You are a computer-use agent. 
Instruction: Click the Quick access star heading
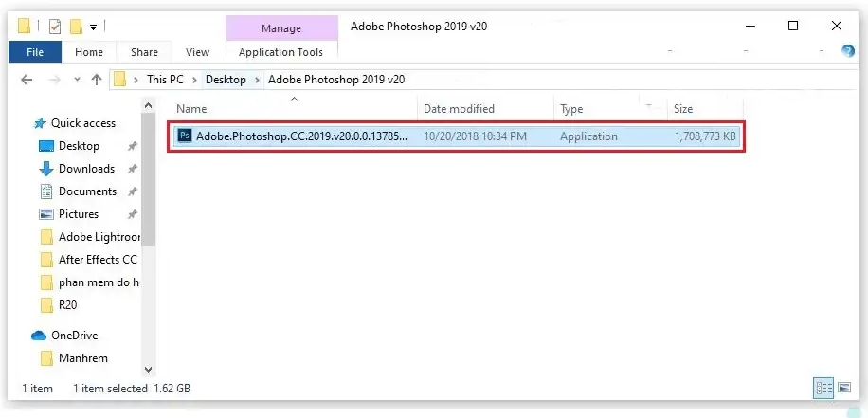[x=82, y=123]
